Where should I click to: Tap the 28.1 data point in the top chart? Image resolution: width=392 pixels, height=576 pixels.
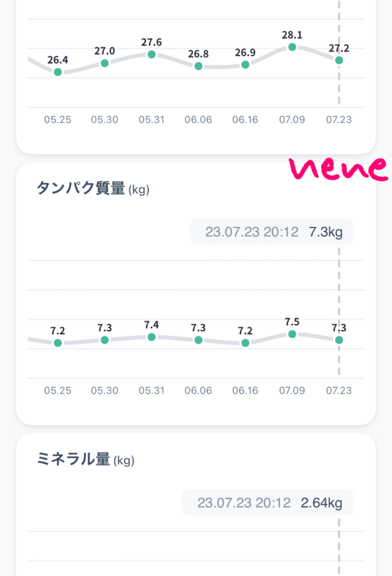tap(292, 47)
